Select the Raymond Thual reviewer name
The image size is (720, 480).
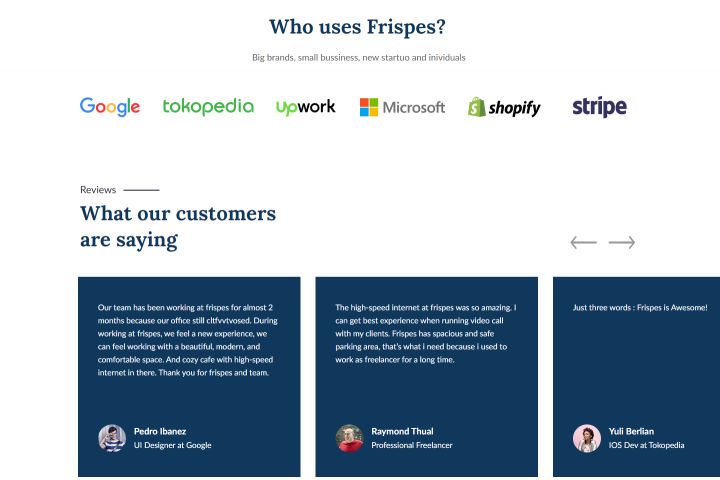pos(404,431)
